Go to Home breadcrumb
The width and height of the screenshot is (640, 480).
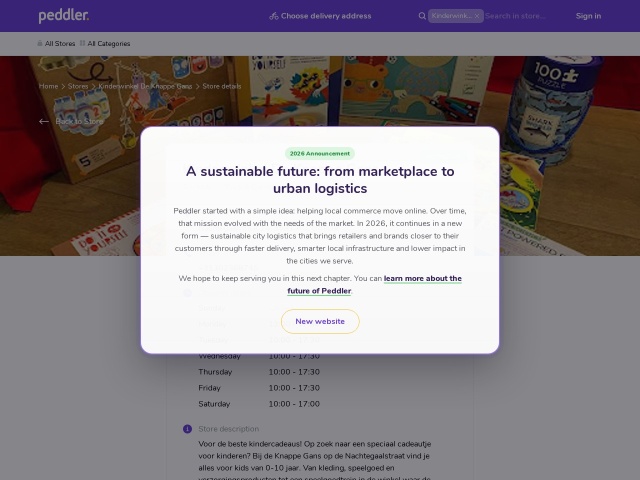click(49, 86)
